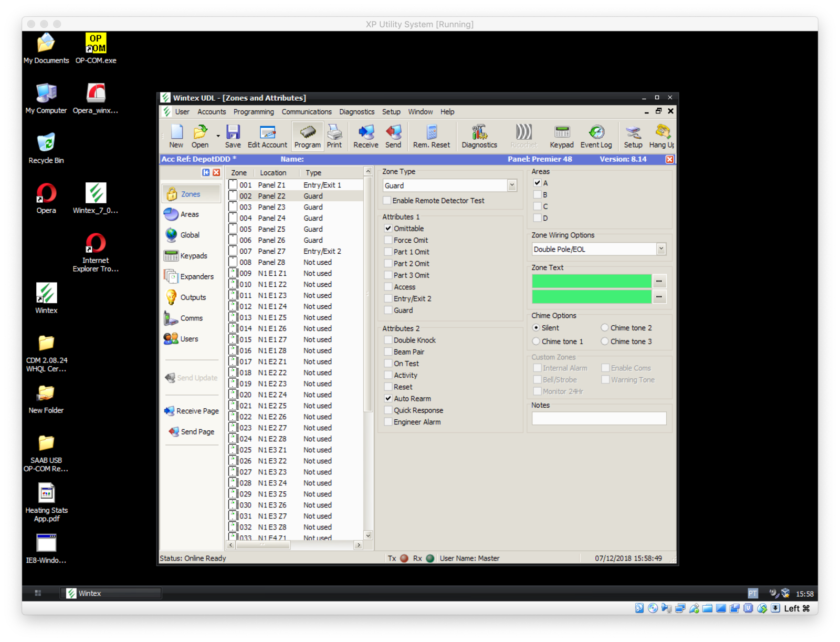Screen dimensions: 840x642
Task: Click Send Page in the sidebar
Action: [192, 432]
